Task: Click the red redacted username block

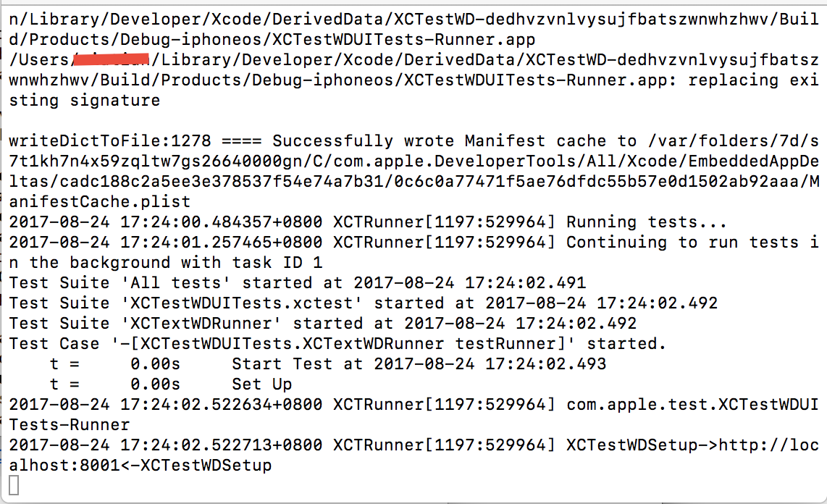Action: (x=111, y=59)
